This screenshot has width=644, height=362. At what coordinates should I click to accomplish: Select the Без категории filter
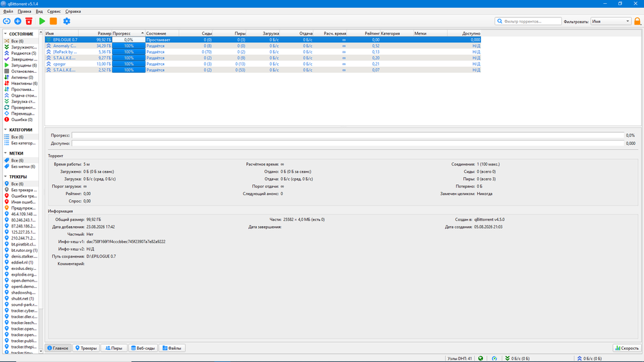(x=21, y=143)
